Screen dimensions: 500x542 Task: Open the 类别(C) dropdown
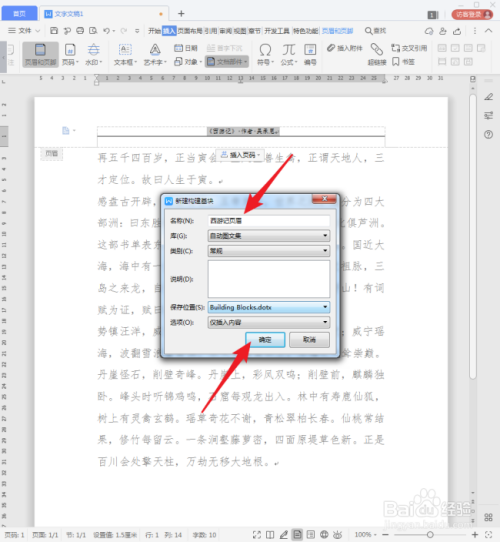pos(269,251)
